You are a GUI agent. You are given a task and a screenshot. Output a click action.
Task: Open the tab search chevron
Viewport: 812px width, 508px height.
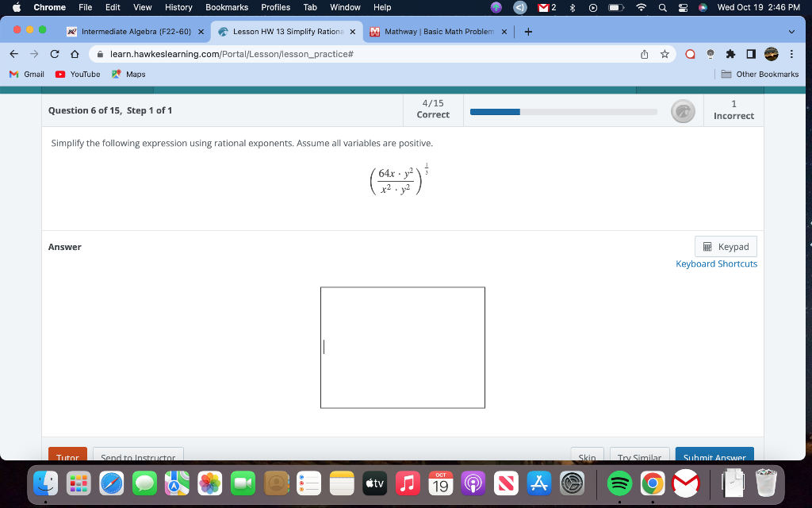pyautogui.click(x=791, y=32)
